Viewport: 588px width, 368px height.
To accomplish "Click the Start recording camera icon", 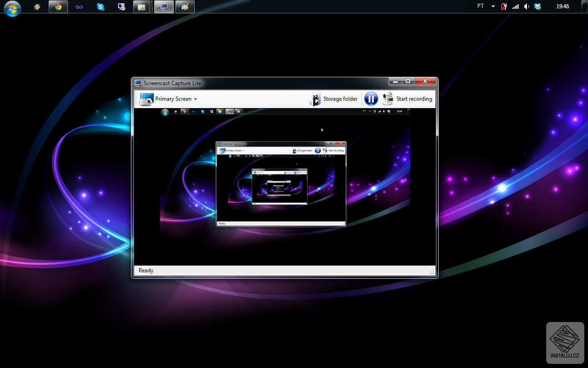I will (388, 98).
